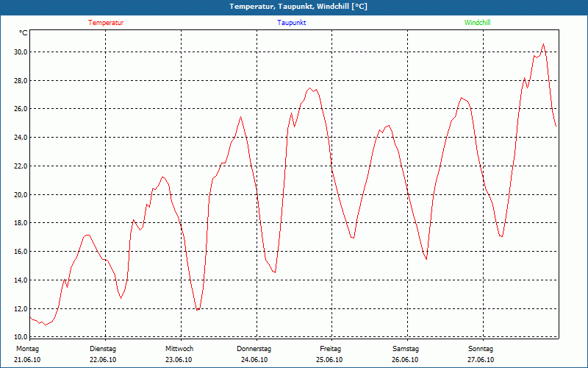Click the 12,0 y-axis value

(x=21, y=308)
